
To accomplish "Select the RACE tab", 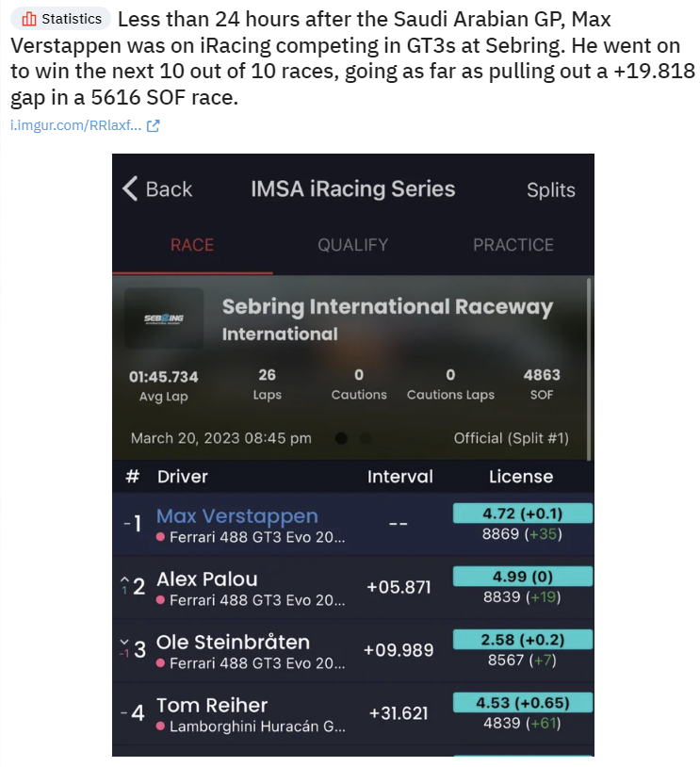I will click(x=192, y=245).
